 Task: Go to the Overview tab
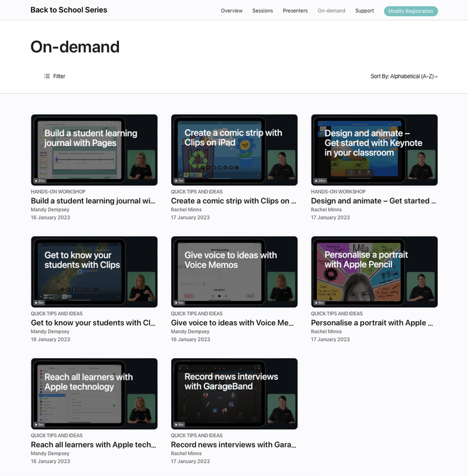click(x=231, y=11)
